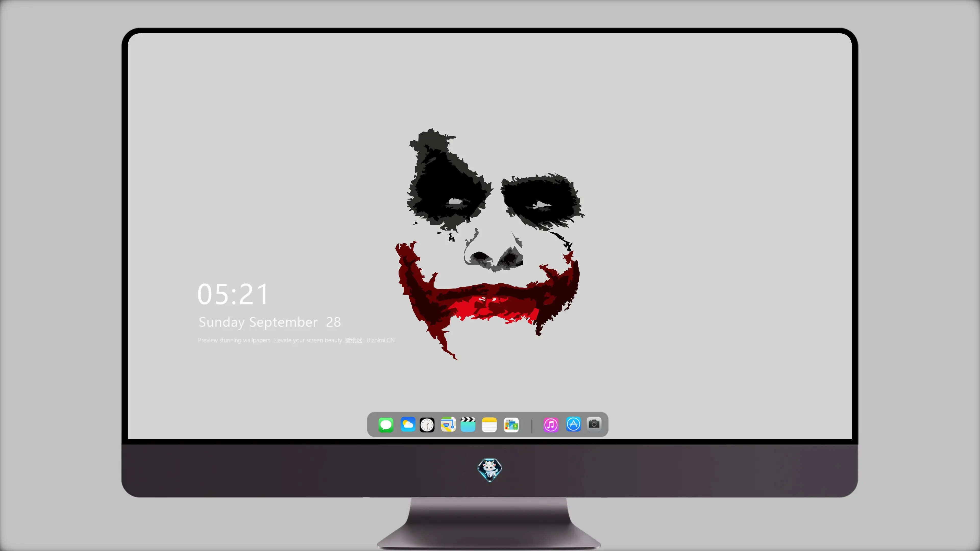The width and height of the screenshot is (980, 551).
Task: Launch the Videos clapperboard app
Action: pyautogui.click(x=468, y=424)
